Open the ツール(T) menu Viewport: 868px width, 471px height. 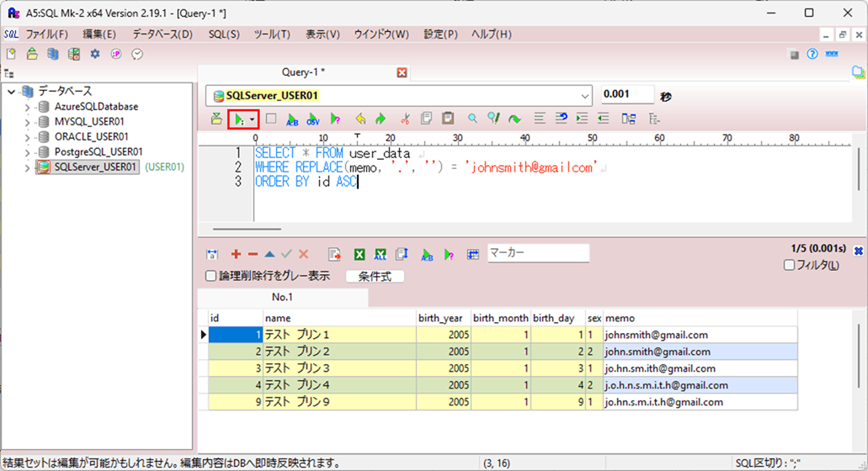[x=272, y=34]
